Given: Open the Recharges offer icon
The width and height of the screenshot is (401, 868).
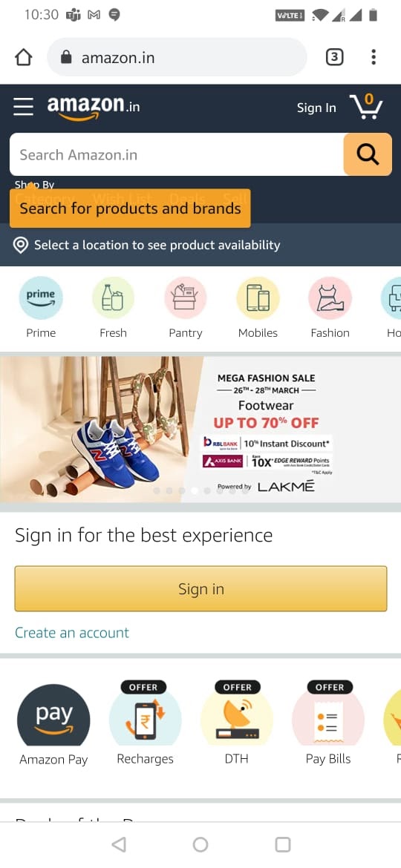Looking at the screenshot, I should point(145,715).
